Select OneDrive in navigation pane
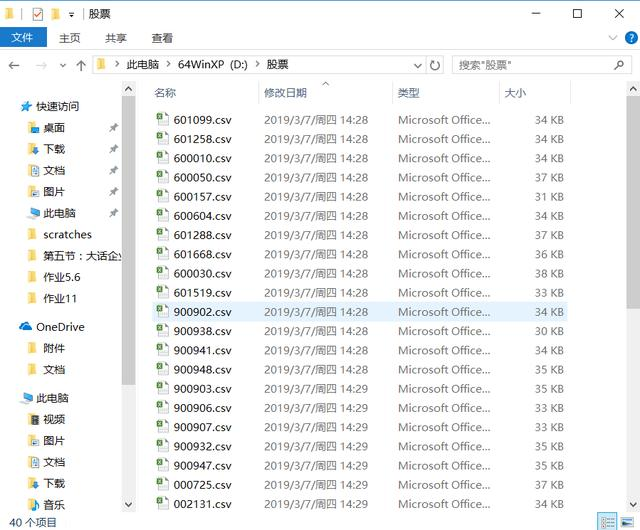The height and width of the screenshot is (530, 640). (60, 327)
